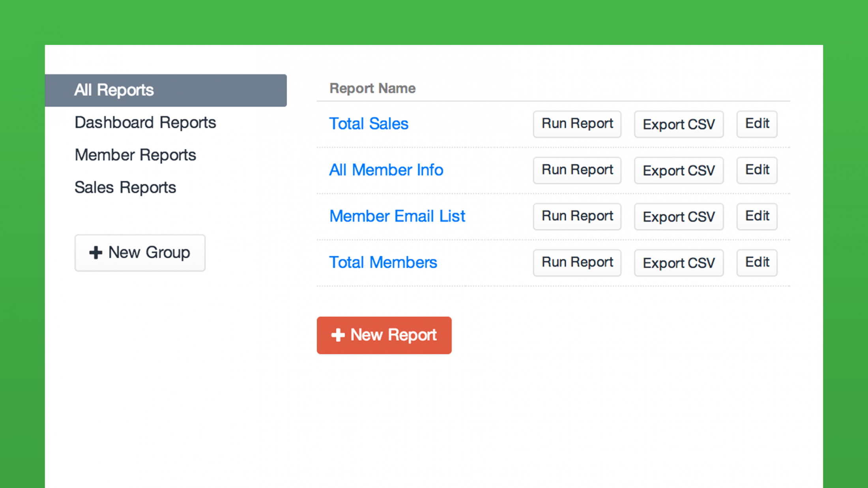Edit the Member Email List report

(x=756, y=216)
